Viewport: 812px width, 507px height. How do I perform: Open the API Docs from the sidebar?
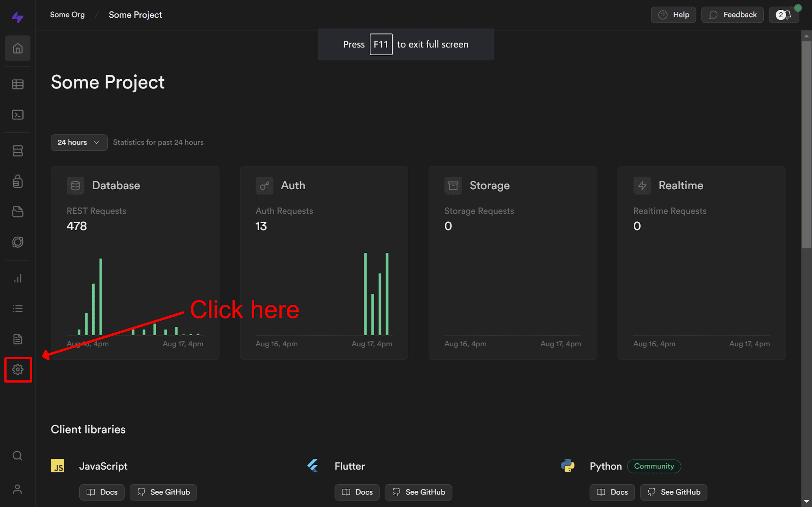click(x=17, y=339)
